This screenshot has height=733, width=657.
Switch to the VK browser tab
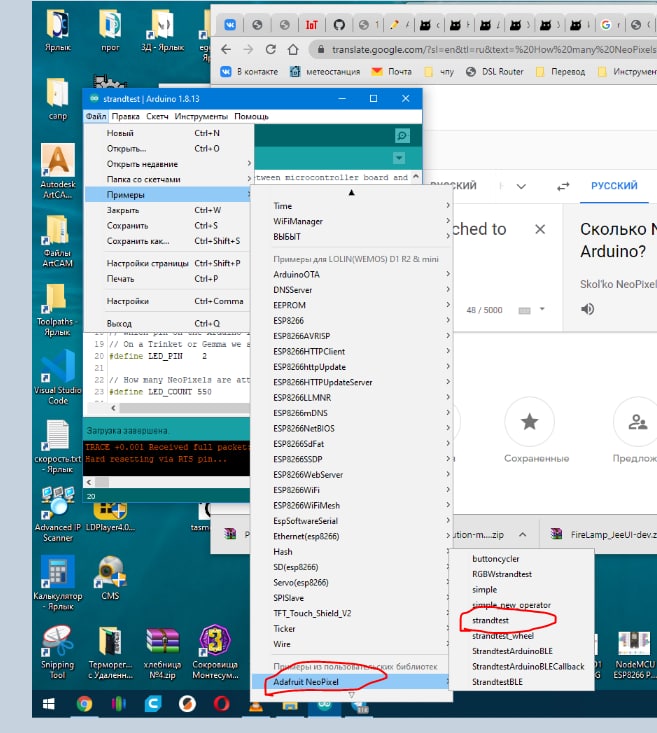230,25
